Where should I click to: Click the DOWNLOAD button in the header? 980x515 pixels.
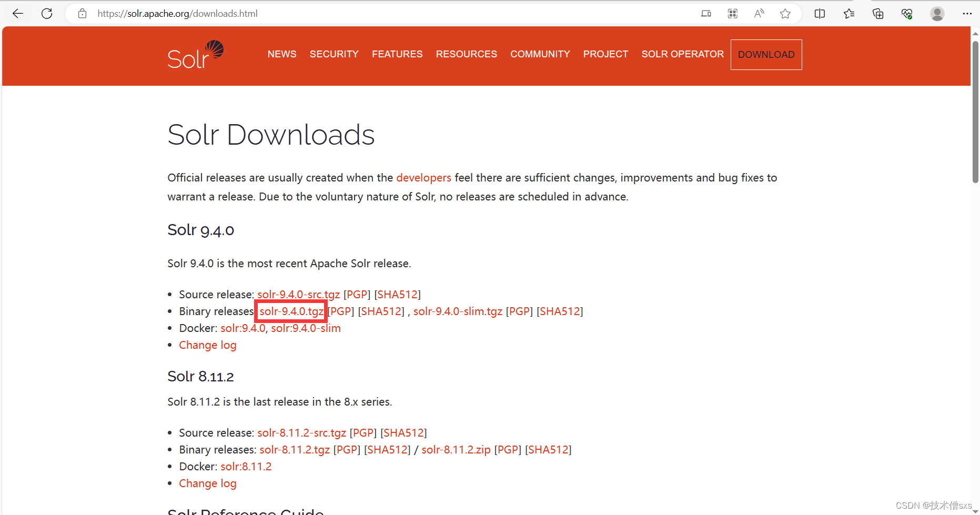766,55
